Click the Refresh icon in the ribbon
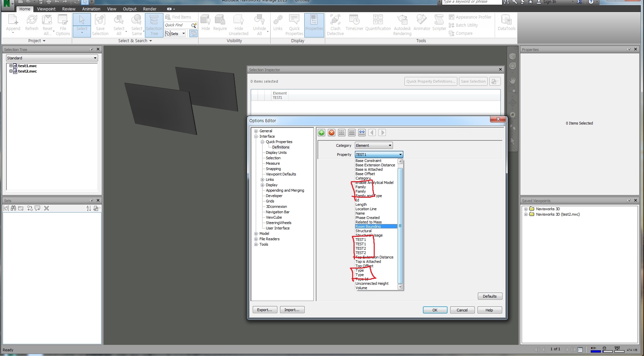 point(32,23)
